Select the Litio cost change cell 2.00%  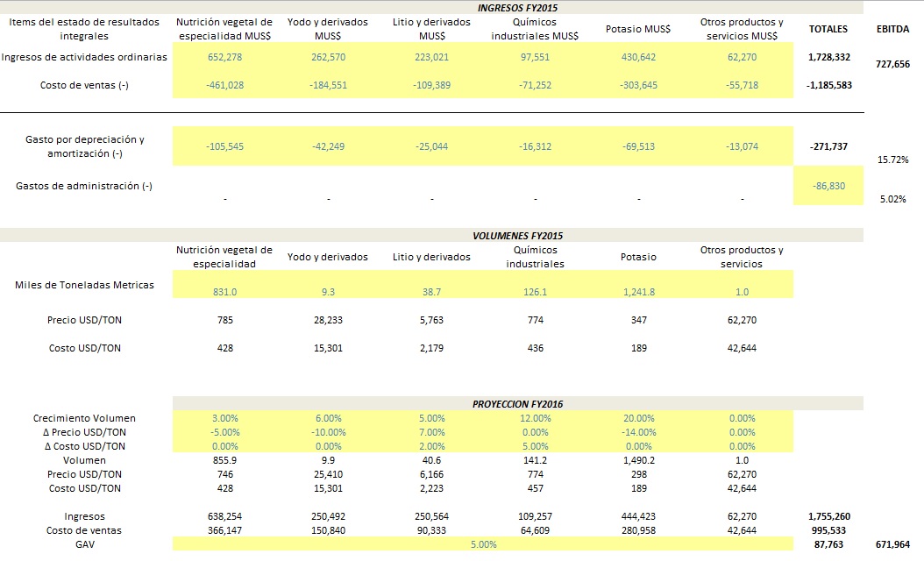(431, 446)
